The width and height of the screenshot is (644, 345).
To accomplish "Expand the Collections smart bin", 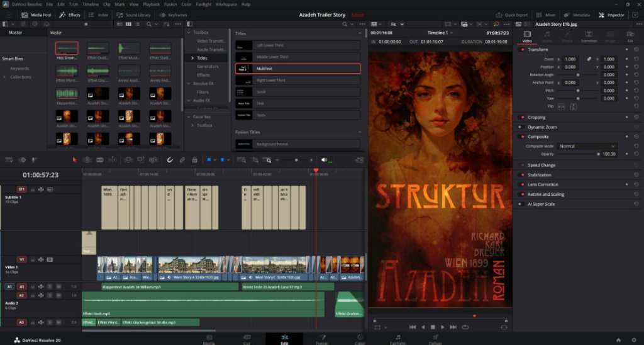I will pyautogui.click(x=5, y=77).
